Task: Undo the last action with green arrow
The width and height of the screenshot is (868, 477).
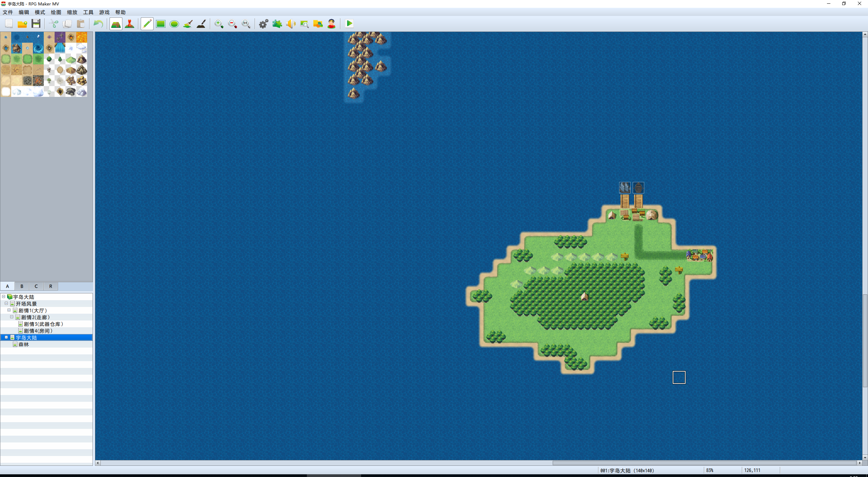Action: pyautogui.click(x=98, y=24)
